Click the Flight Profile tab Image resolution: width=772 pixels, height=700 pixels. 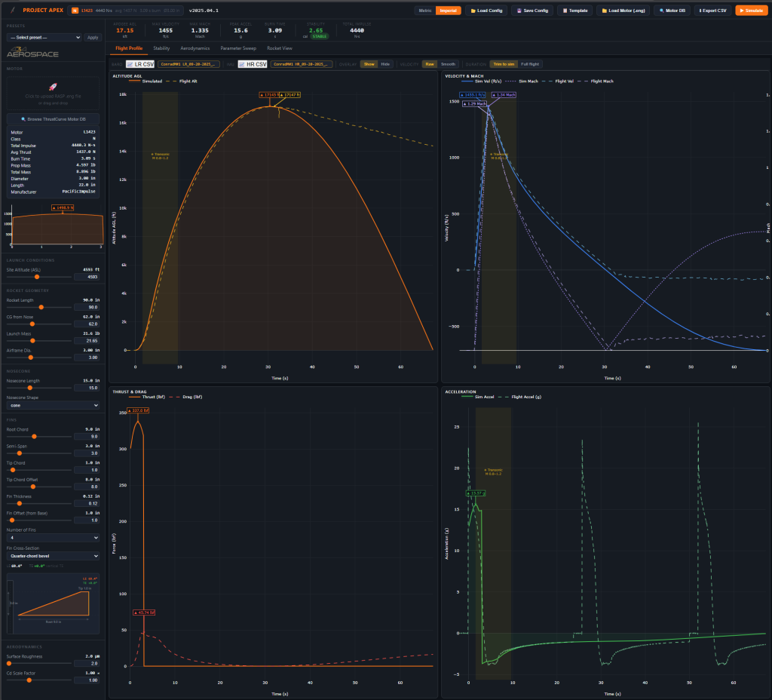[x=129, y=48]
